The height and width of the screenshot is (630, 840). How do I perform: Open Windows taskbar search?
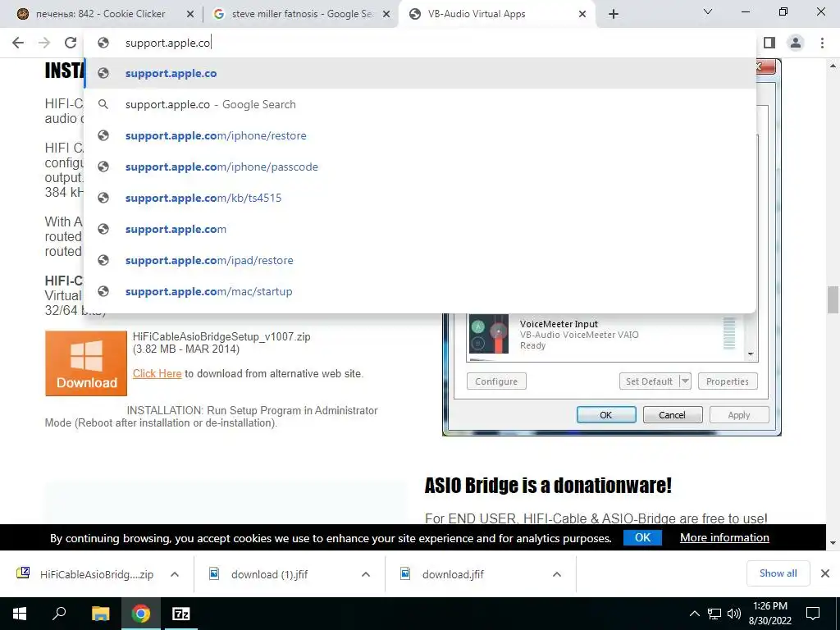[59, 614]
